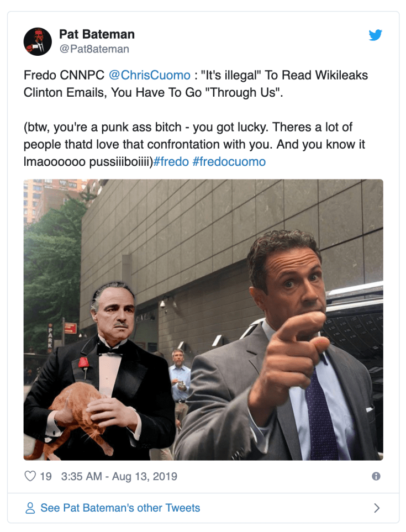Expand other tweets with the chevron arrow
This screenshot has height=532, width=406.
pos(377,508)
